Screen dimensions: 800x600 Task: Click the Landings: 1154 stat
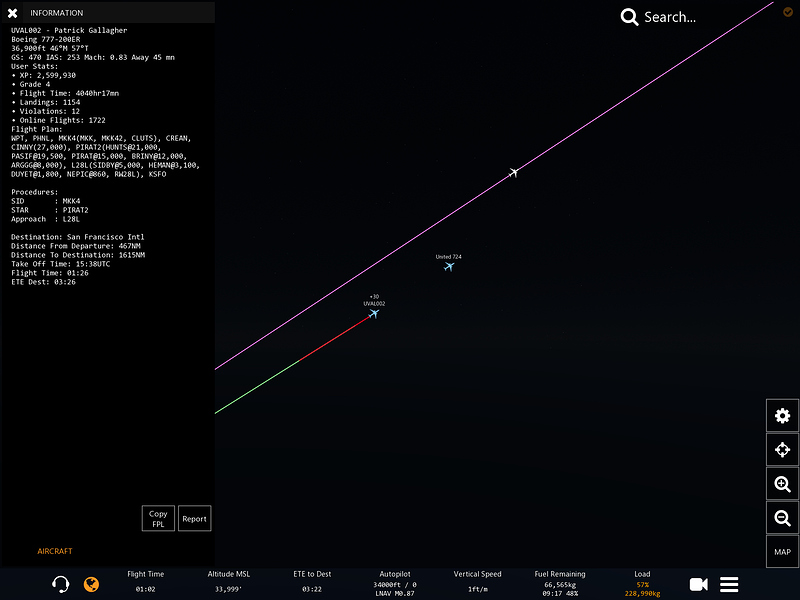(45, 102)
